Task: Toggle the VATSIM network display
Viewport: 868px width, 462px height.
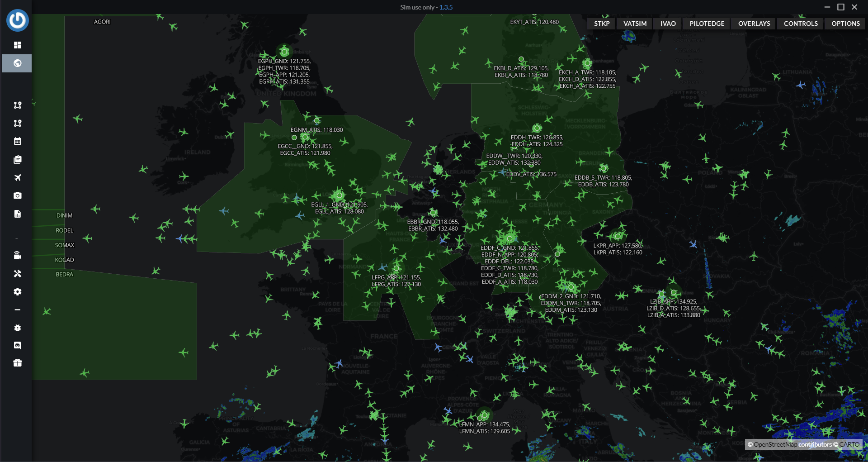Action: click(634, 24)
